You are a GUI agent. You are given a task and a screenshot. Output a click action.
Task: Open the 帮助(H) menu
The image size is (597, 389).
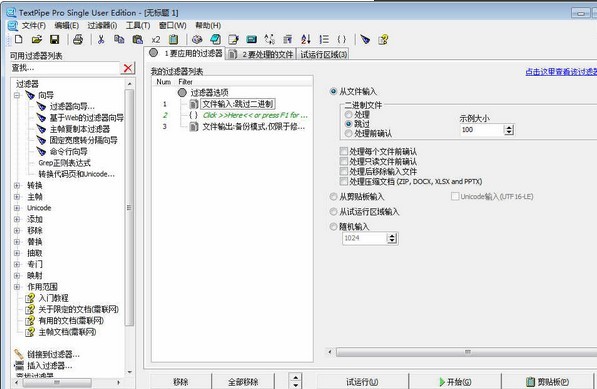click(x=208, y=26)
